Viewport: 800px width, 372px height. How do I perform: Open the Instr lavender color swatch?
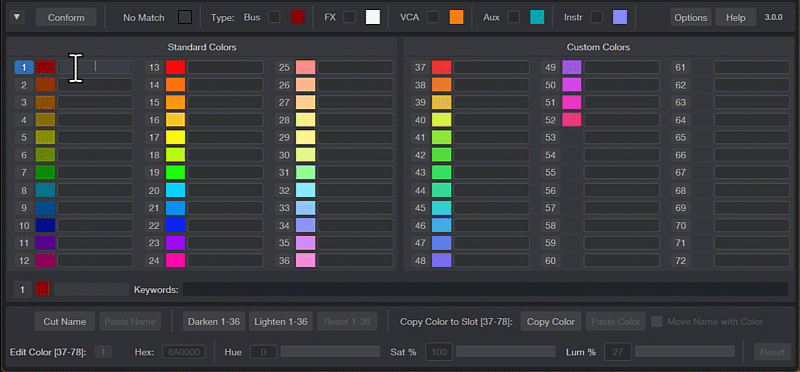click(x=620, y=17)
